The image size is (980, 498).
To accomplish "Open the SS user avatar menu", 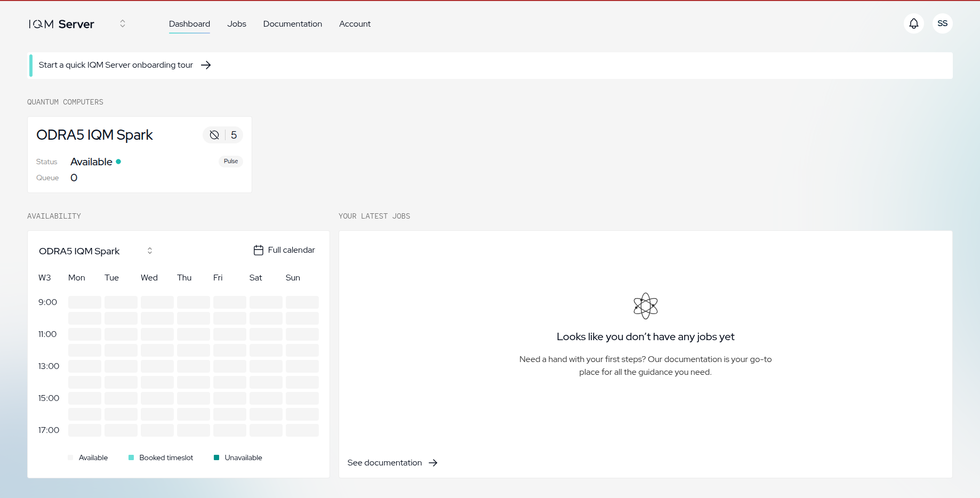I will pos(942,23).
